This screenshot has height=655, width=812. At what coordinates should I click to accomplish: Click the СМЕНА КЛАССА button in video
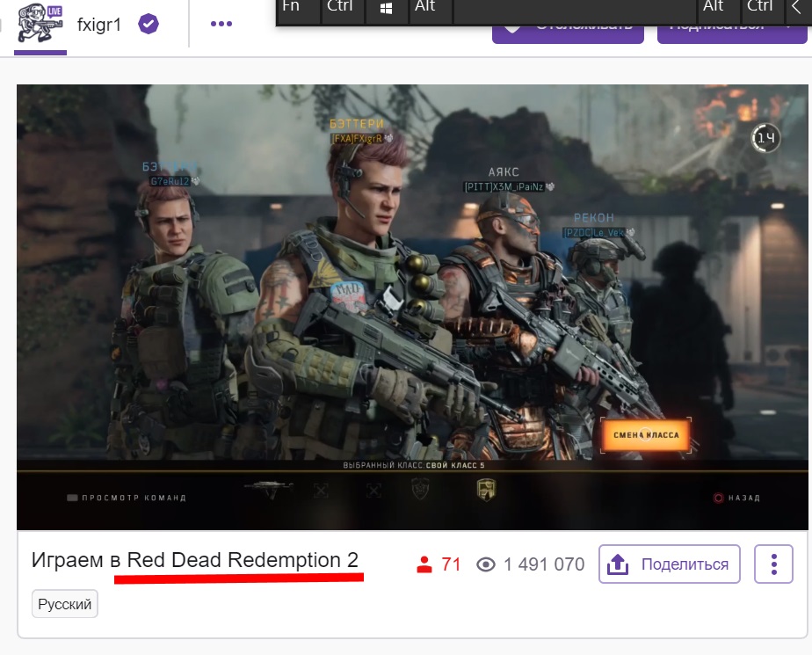[646, 435]
